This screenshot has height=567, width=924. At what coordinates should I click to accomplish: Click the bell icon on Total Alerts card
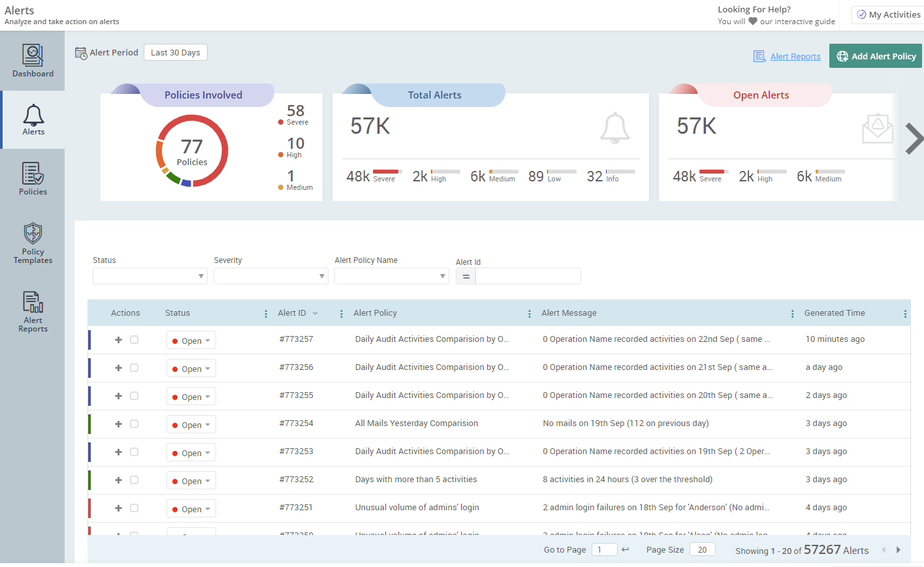(x=614, y=129)
